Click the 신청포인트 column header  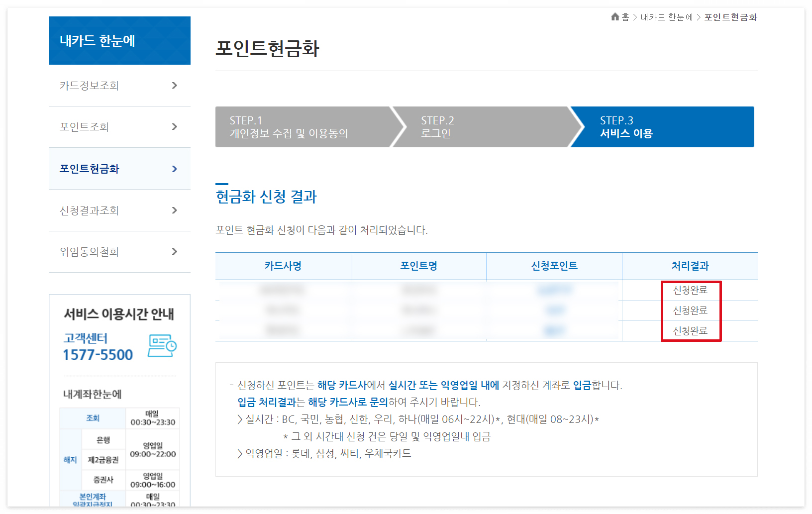tap(554, 266)
